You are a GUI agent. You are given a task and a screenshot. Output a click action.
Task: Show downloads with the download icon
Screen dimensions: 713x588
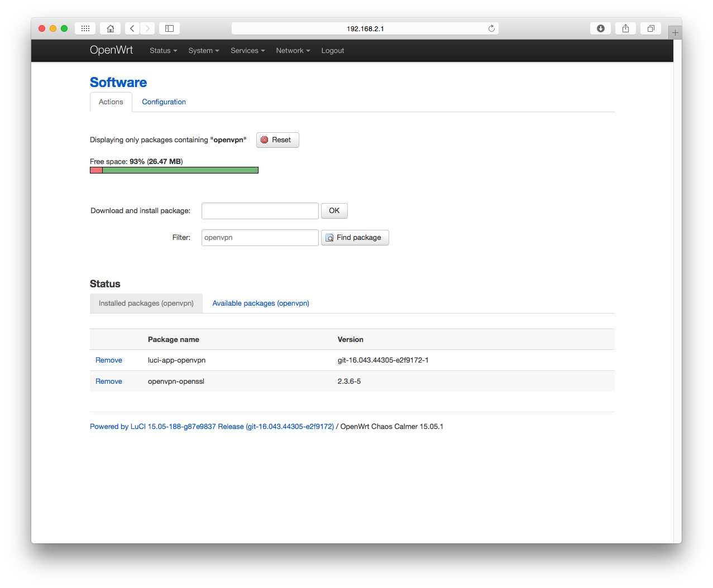pos(600,28)
